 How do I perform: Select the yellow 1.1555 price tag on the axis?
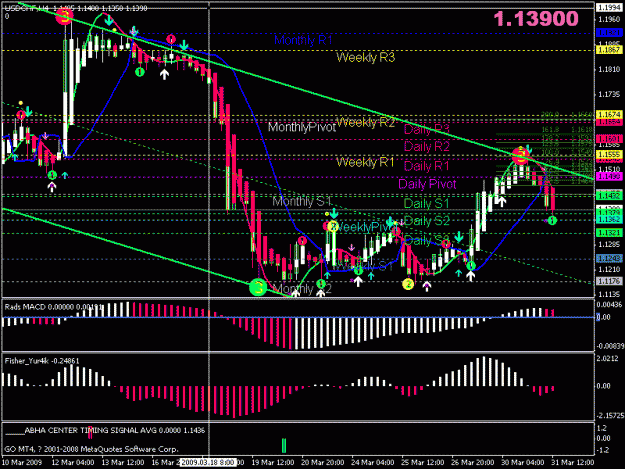[609, 155]
